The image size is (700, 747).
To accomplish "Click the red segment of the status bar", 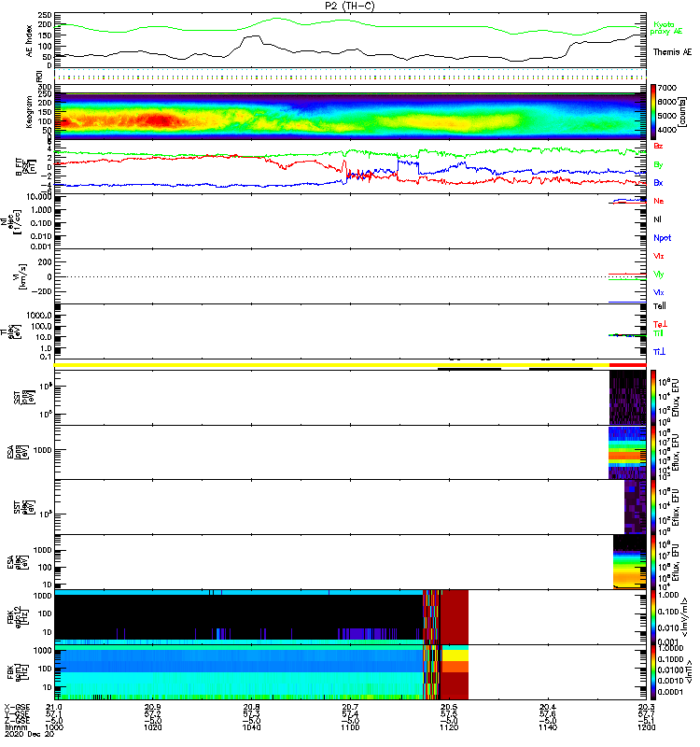I will pyautogui.click(x=627, y=365).
